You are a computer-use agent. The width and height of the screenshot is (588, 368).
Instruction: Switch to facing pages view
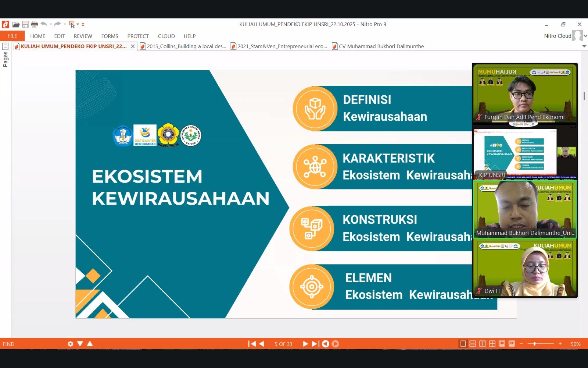[482, 344]
